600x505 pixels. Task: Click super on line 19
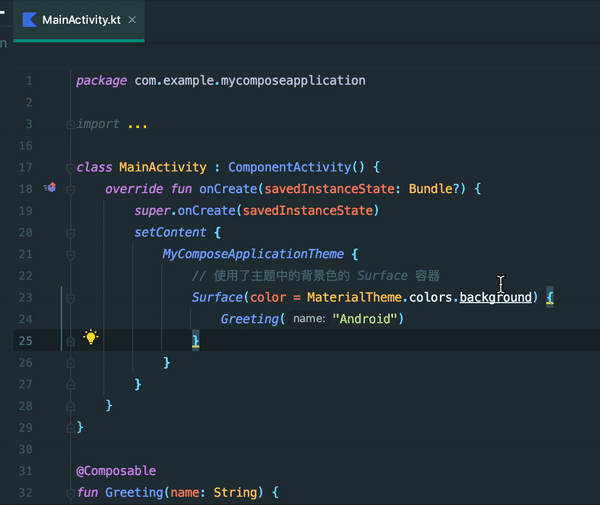pos(152,211)
